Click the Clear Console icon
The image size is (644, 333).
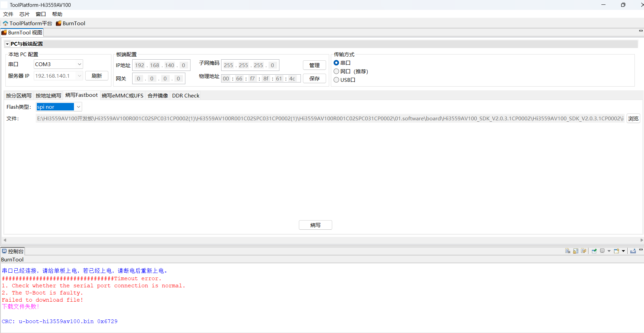[568, 251]
